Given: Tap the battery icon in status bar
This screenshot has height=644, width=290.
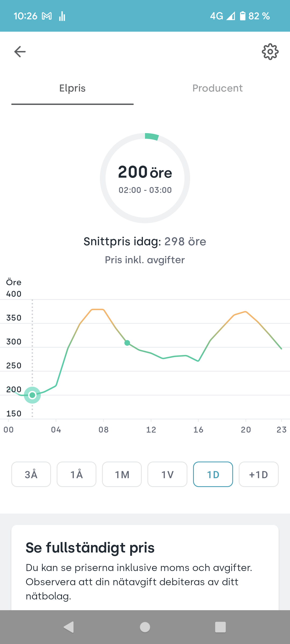Looking at the screenshot, I should point(242,16).
